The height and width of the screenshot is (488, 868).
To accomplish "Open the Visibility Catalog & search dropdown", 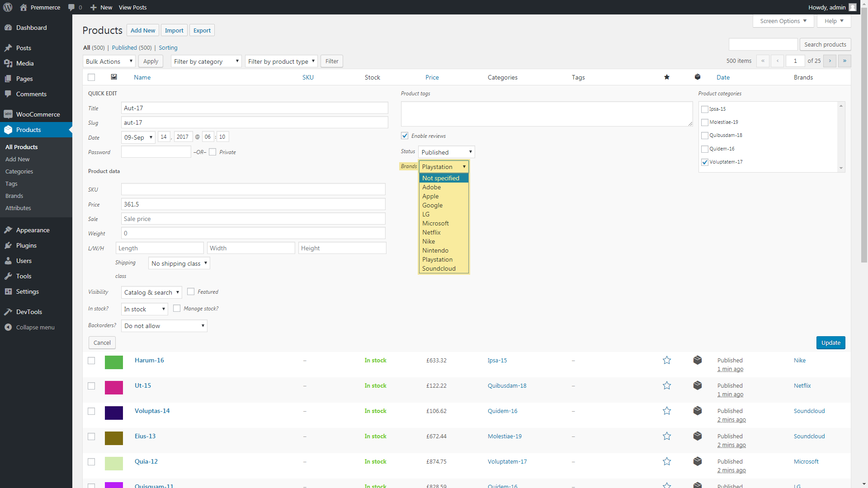I will click(151, 292).
